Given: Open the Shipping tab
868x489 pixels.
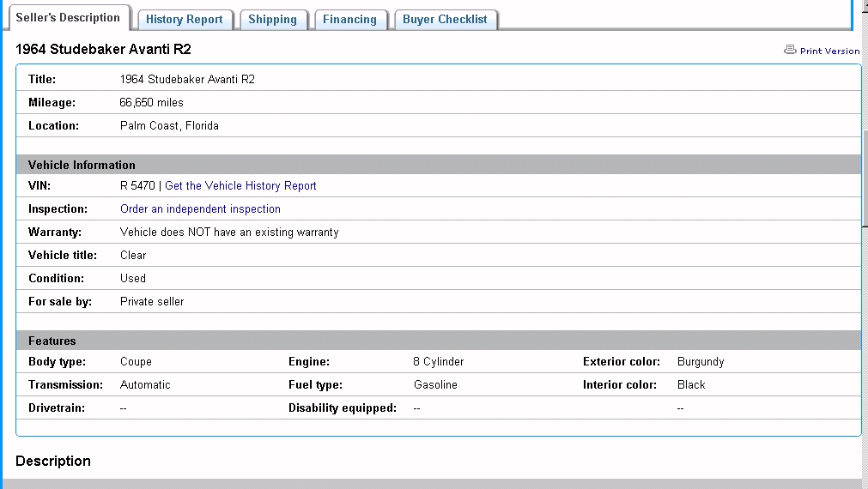Looking at the screenshot, I should [272, 20].
